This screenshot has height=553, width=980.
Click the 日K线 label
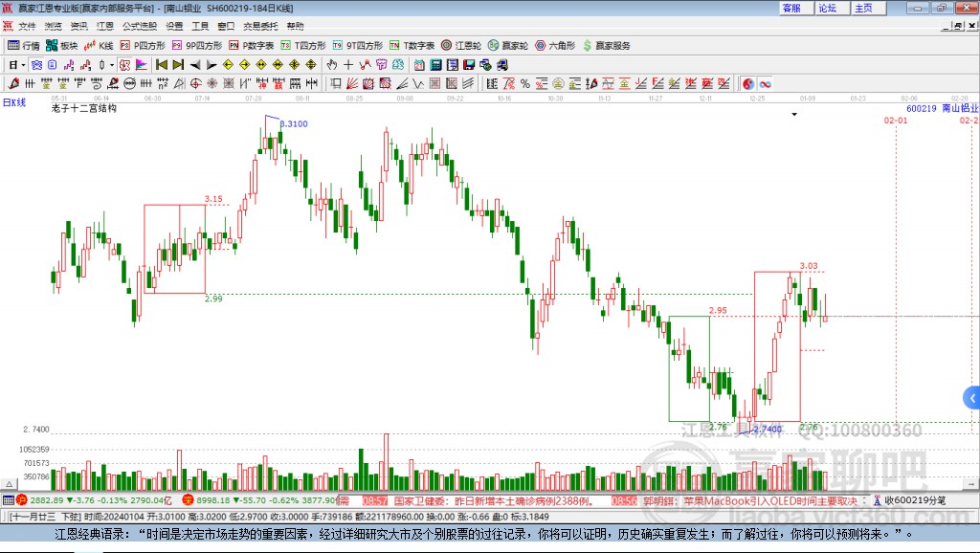coord(14,102)
